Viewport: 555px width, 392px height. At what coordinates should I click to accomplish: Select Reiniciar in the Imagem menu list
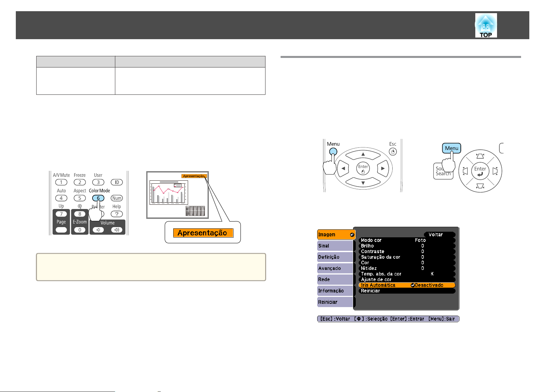pyautogui.click(x=407, y=291)
